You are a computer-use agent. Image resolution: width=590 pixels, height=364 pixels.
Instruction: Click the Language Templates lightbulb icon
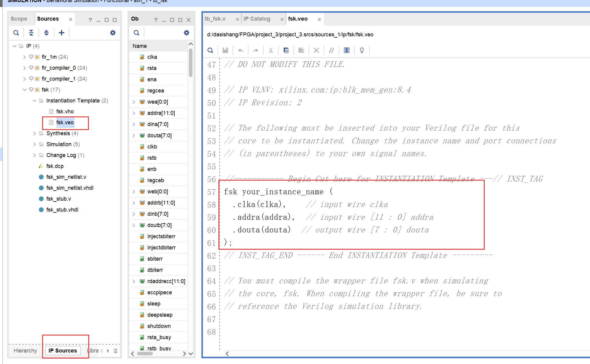[362, 50]
